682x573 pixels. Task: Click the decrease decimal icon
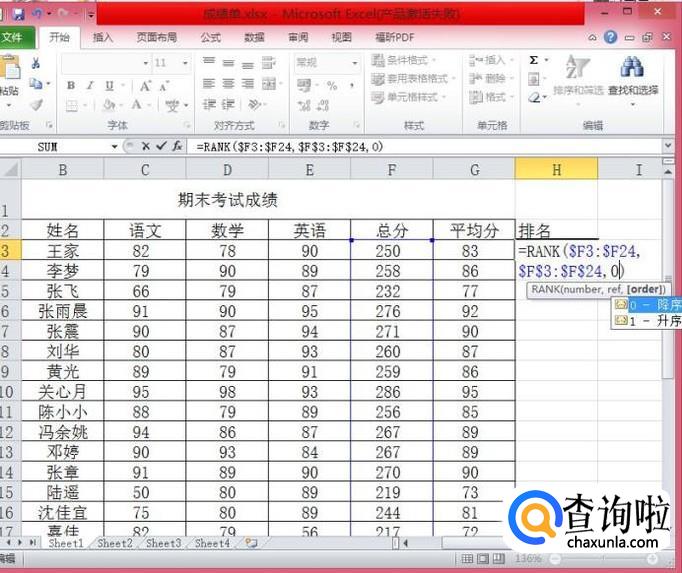click(x=323, y=105)
